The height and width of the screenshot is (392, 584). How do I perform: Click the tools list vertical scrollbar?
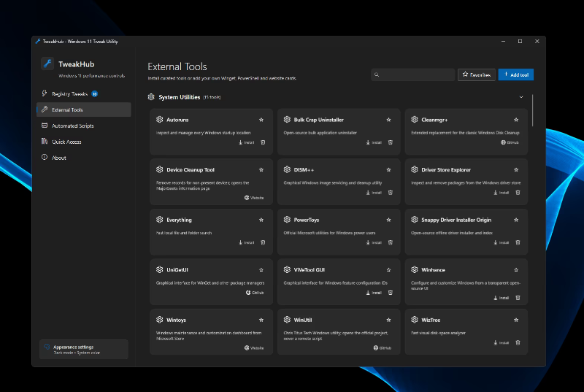pos(533,110)
